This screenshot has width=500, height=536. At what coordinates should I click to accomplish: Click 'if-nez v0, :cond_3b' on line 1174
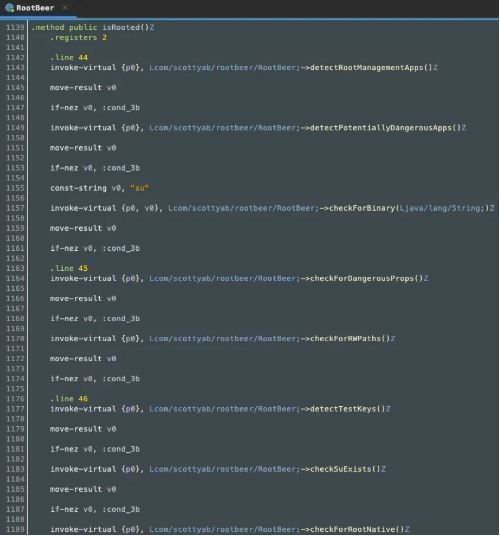[x=95, y=379]
